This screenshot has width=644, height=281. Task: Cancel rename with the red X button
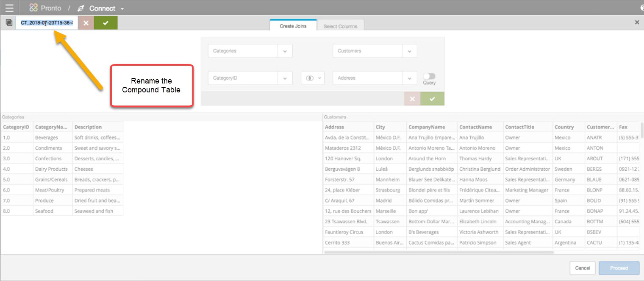86,23
